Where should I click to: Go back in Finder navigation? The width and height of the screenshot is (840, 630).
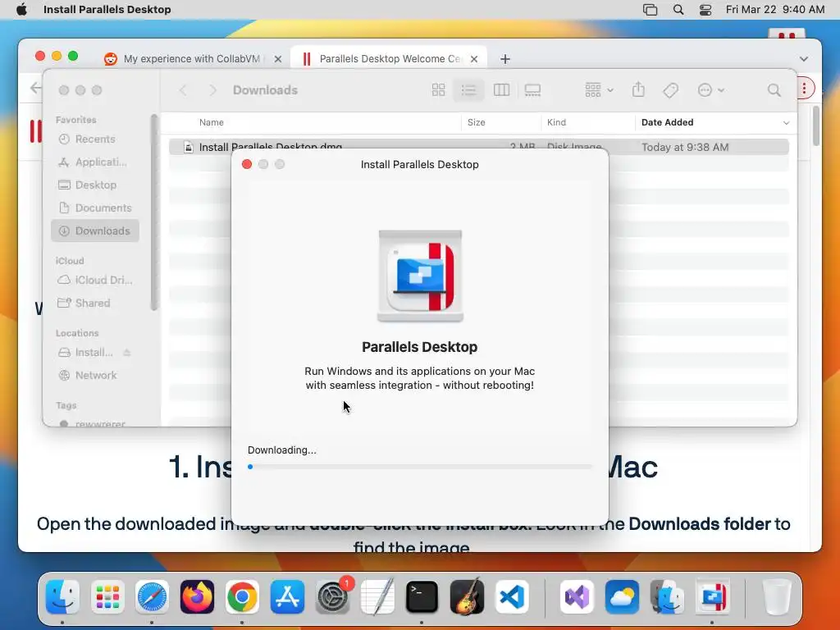pyautogui.click(x=183, y=90)
